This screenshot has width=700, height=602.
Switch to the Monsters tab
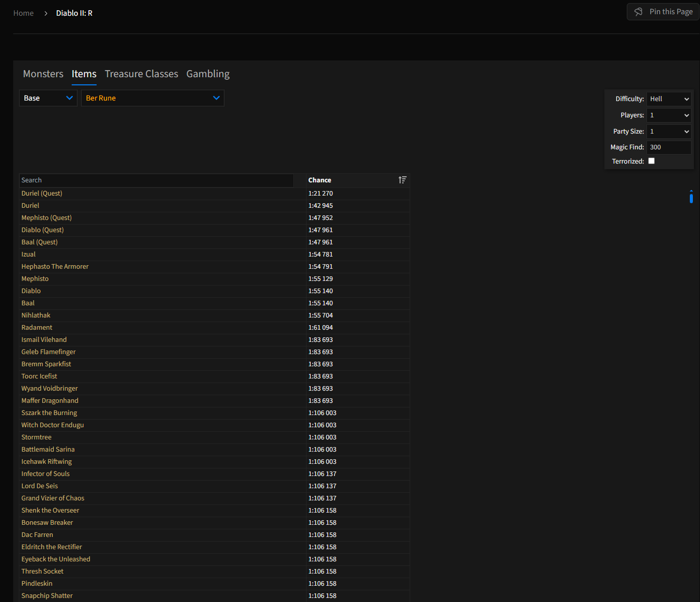pyautogui.click(x=43, y=74)
